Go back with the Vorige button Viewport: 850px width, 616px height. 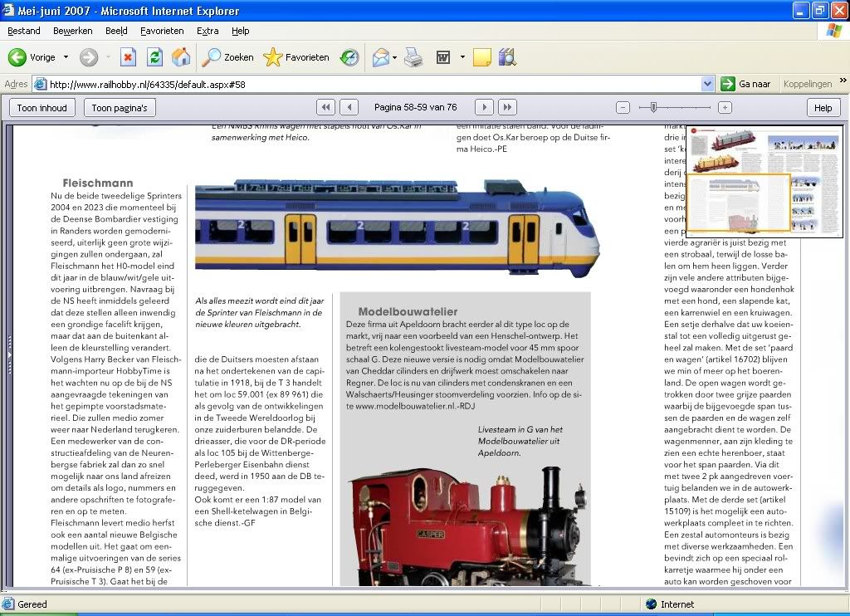point(32,57)
